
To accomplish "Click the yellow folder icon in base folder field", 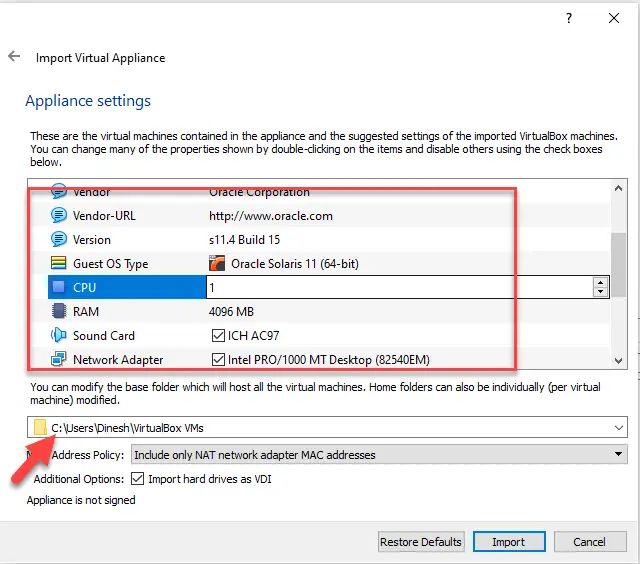I will [40, 427].
